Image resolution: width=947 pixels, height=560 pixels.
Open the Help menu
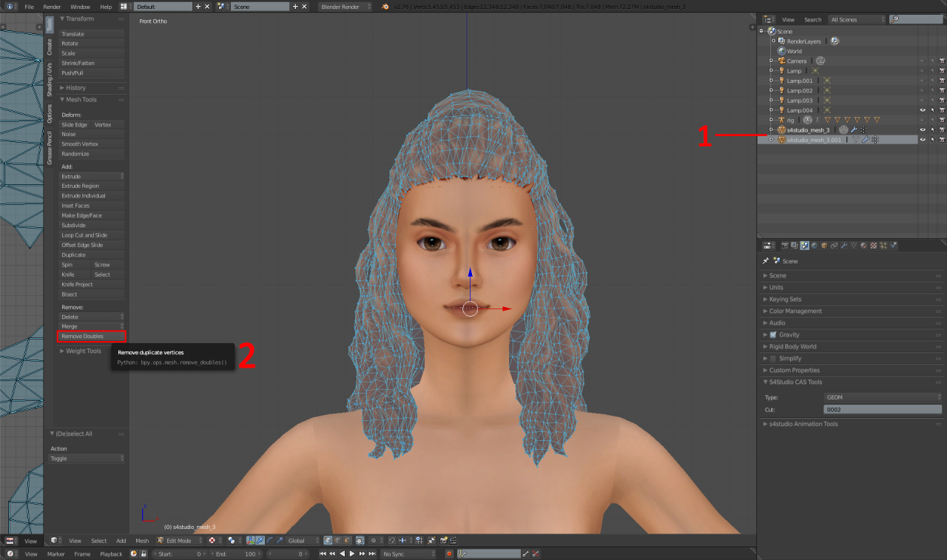(106, 7)
